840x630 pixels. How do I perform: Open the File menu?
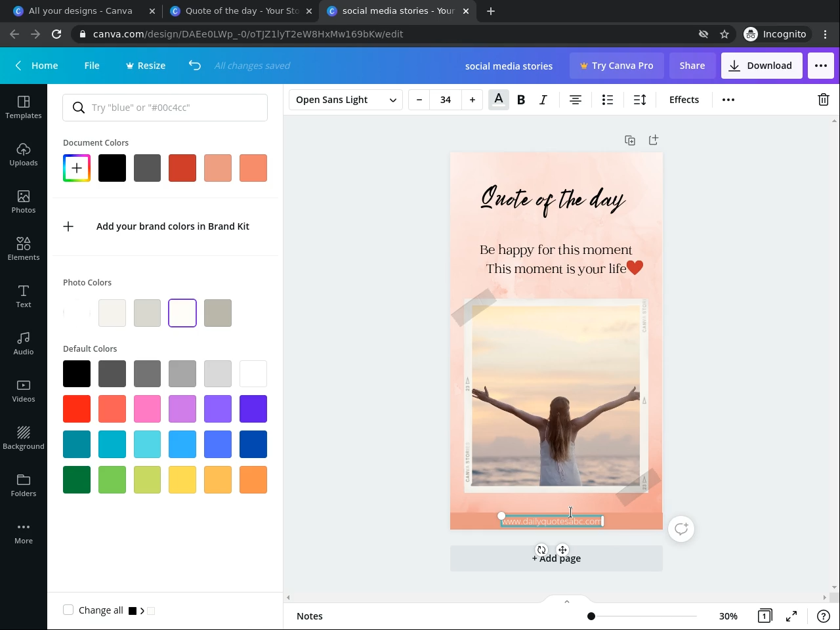tap(92, 66)
